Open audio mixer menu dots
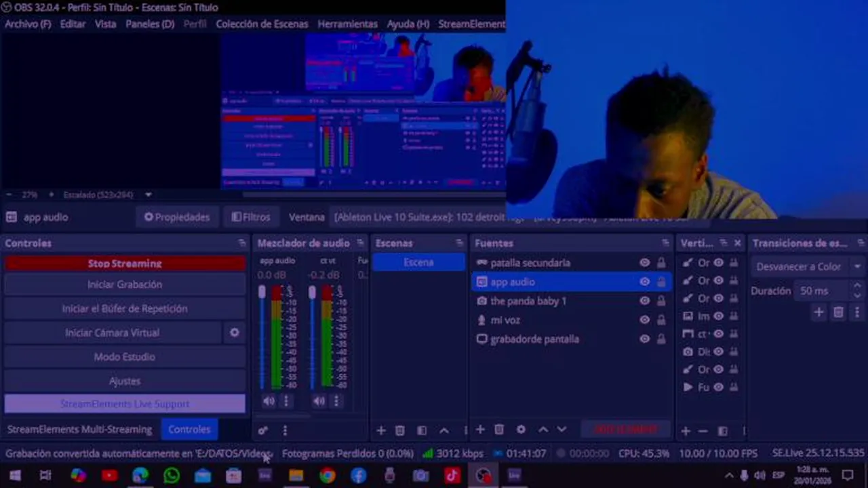 (285, 430)
